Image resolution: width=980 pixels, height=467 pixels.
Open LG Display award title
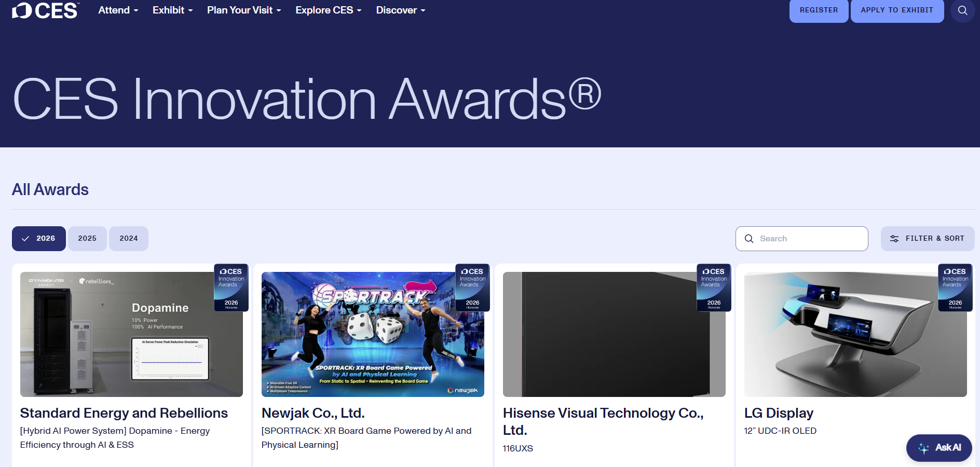coord(779,413)
